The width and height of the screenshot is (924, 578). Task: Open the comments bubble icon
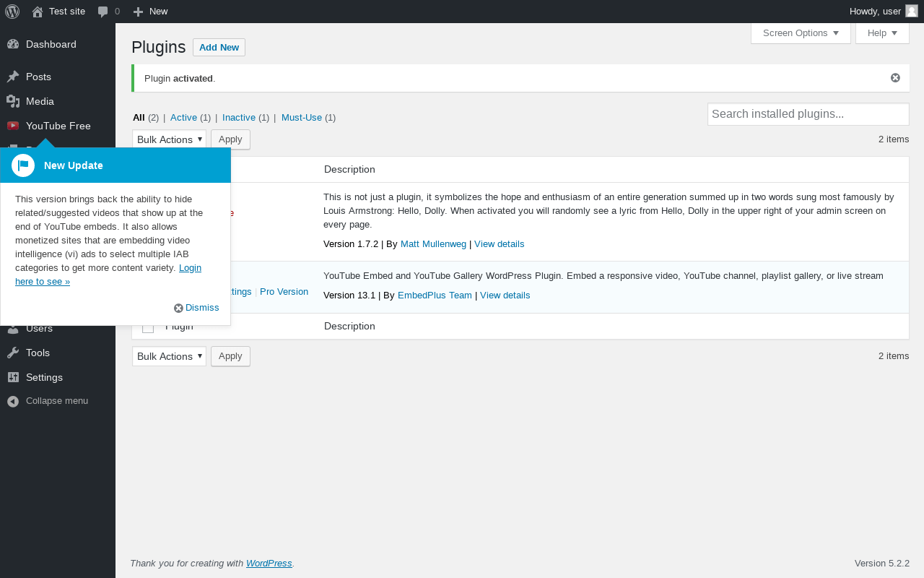(103, 12)
